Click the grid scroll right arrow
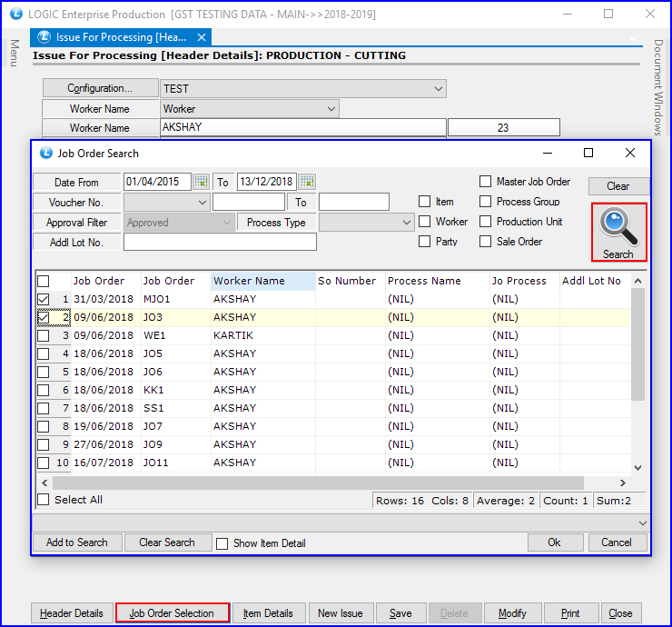The width and height of the screenshot is (672, 627). click(x=623, y=483)
